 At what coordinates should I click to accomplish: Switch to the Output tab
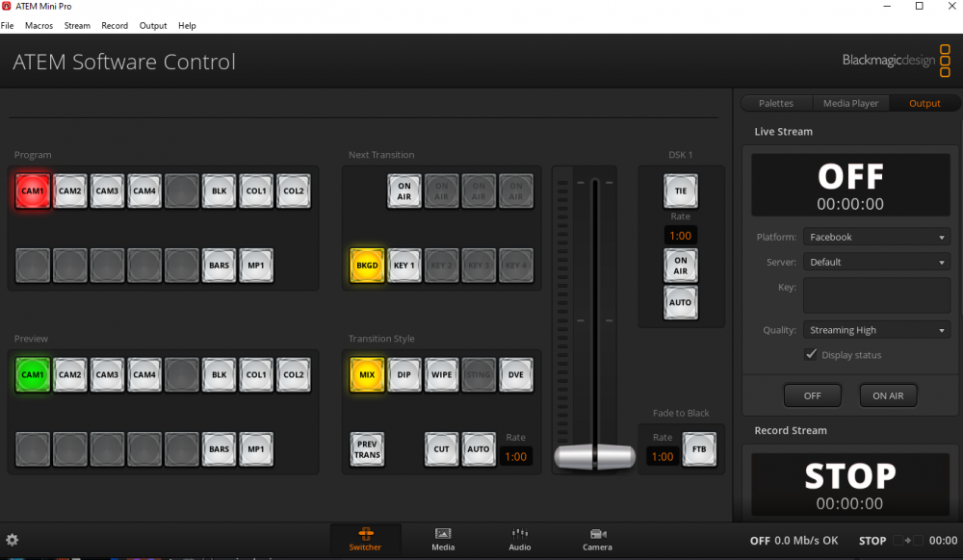[x=924, y=103]
